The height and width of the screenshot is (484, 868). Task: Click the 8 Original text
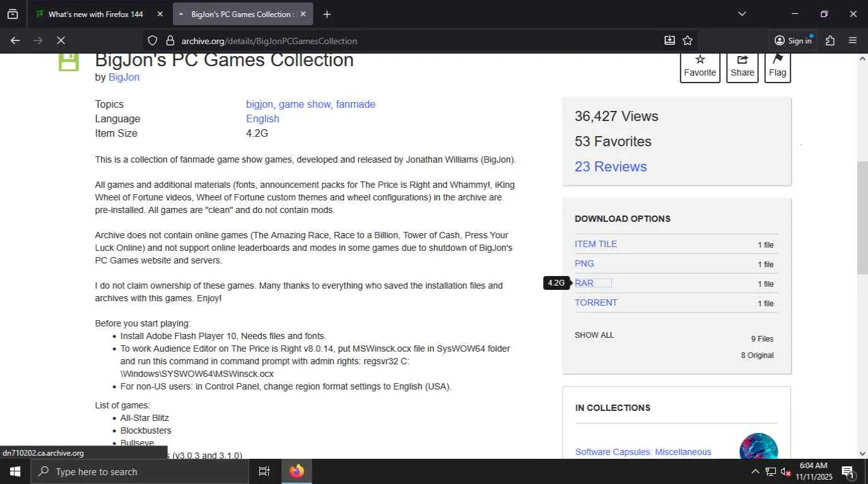(757, 355)
